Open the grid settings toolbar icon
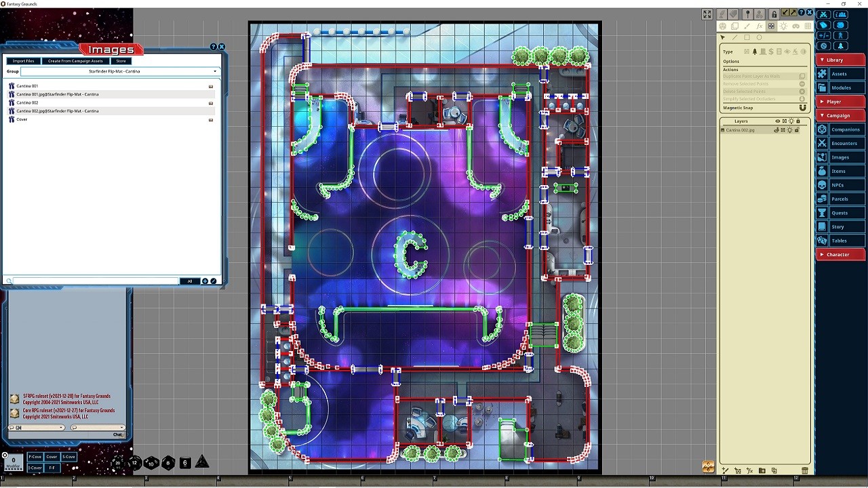The width and height of the screenshot is (868, 488). (x=808, y=26)
